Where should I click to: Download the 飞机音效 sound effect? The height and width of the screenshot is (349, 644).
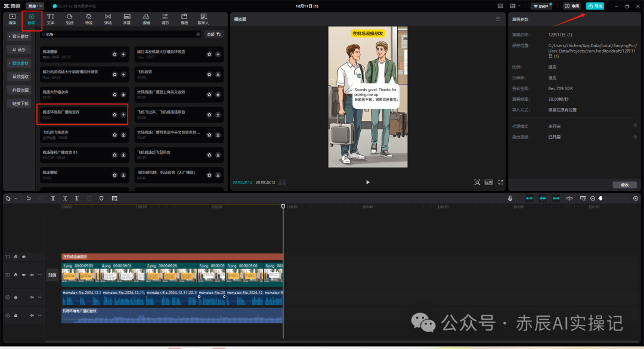[218, 75]
